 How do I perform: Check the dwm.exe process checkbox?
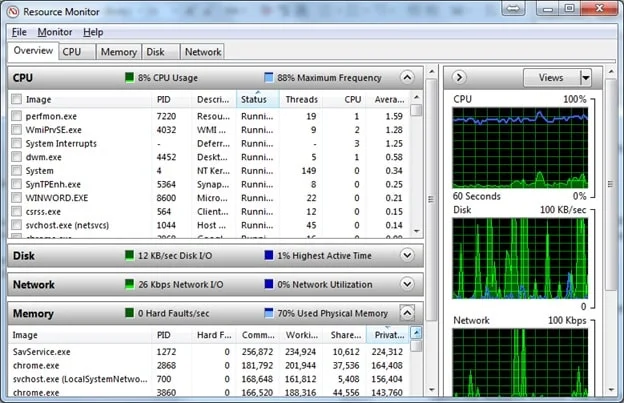(x=16, y=157)
